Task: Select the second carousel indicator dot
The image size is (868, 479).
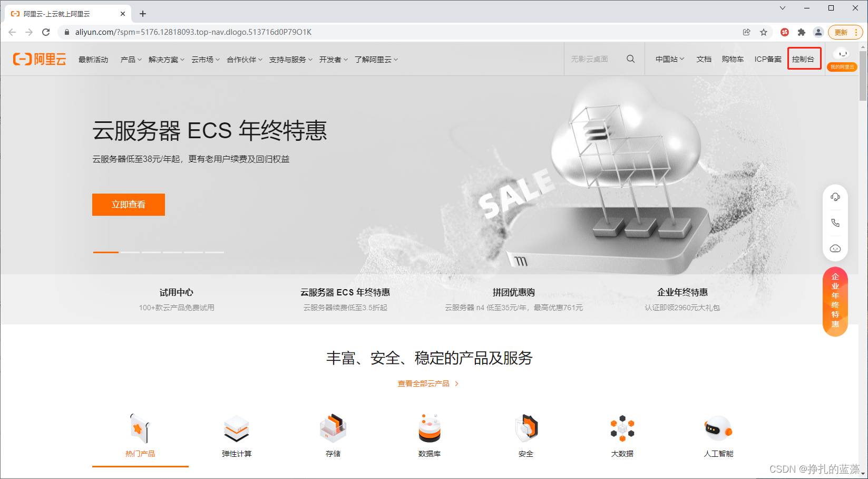Action: (129, 253)
